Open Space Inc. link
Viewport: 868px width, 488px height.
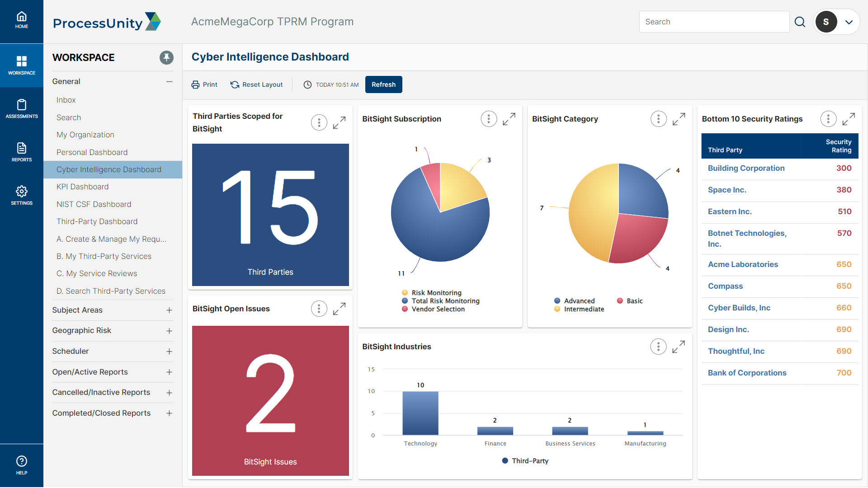(x=727, y=190)
